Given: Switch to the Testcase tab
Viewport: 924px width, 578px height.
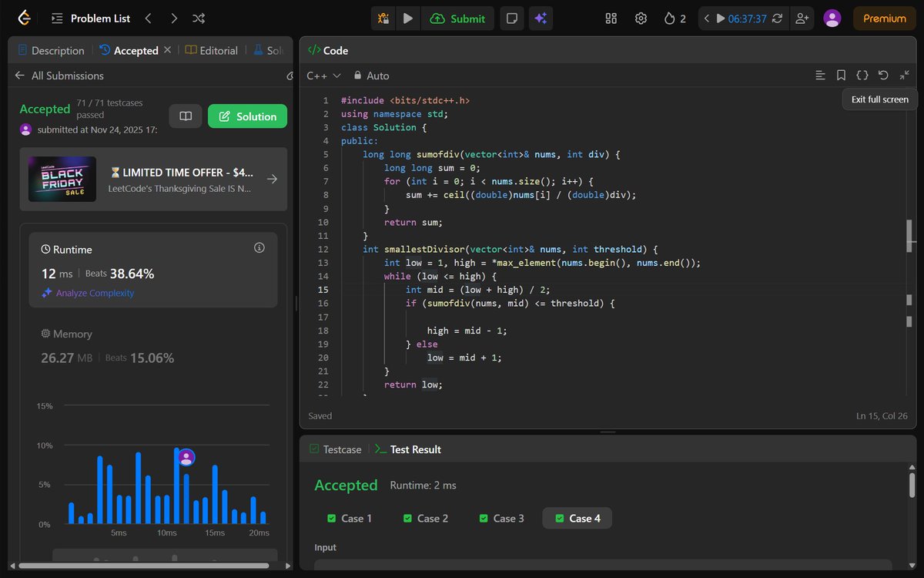Looking at the screenshot, I should click(335, 449).
